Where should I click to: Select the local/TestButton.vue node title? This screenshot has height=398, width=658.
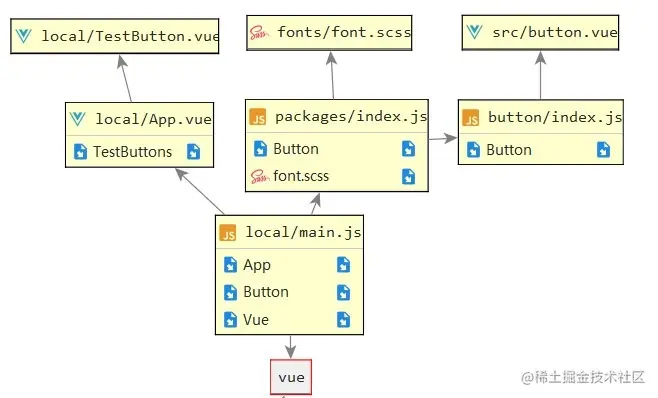(x=130, y=36)
